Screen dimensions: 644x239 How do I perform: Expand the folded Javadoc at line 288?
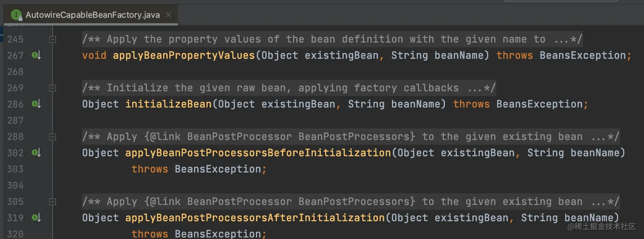point(52,137)
